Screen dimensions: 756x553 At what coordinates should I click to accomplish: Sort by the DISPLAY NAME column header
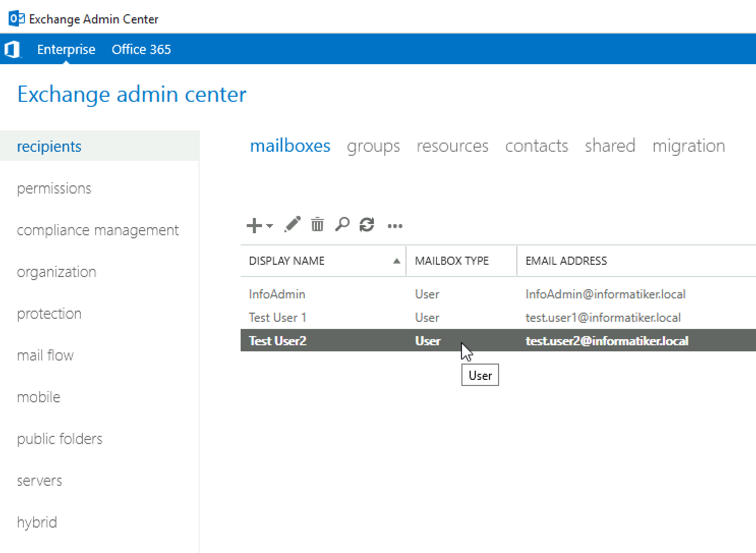click(286, 261)
